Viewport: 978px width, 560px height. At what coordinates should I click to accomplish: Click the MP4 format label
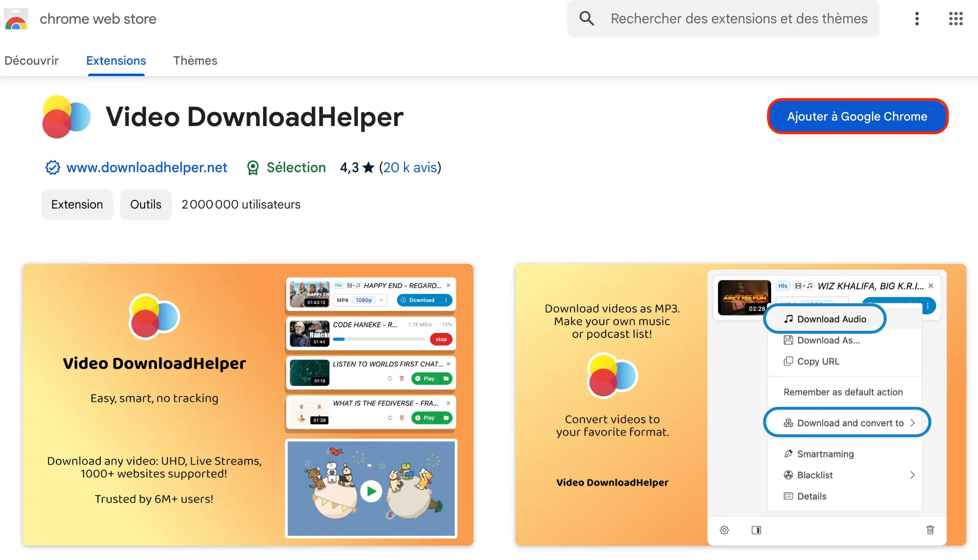click(x=343, y=300)
